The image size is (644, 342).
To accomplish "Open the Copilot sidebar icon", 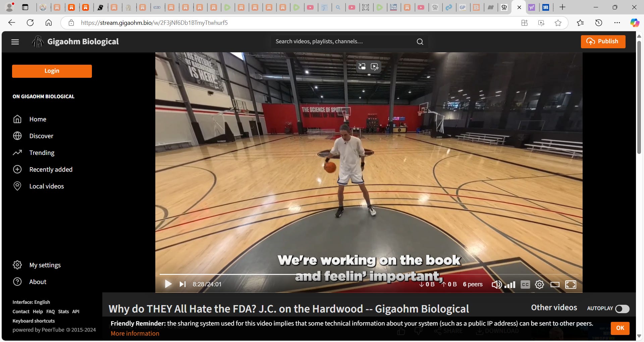I will pyautogui.click(x=635, y=23).
